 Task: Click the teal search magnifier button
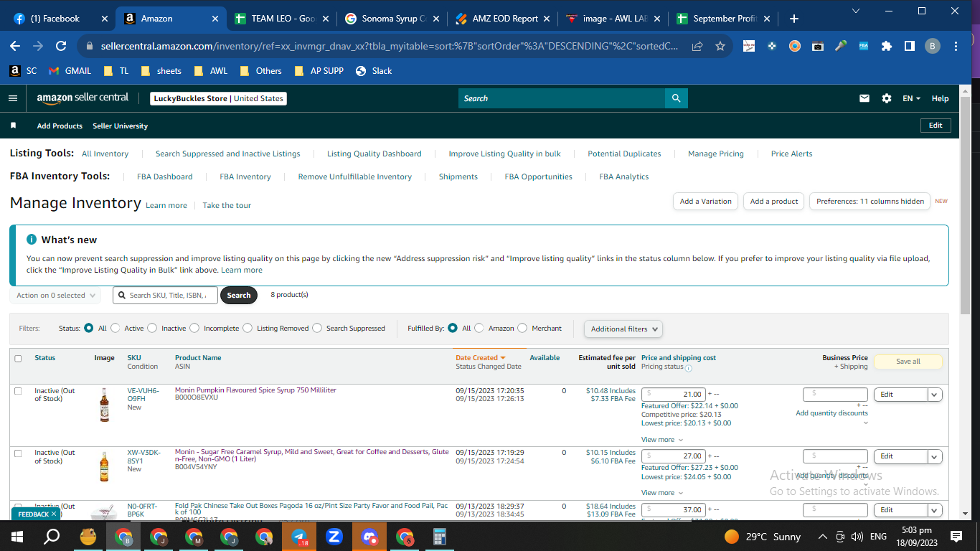[676, 98]
